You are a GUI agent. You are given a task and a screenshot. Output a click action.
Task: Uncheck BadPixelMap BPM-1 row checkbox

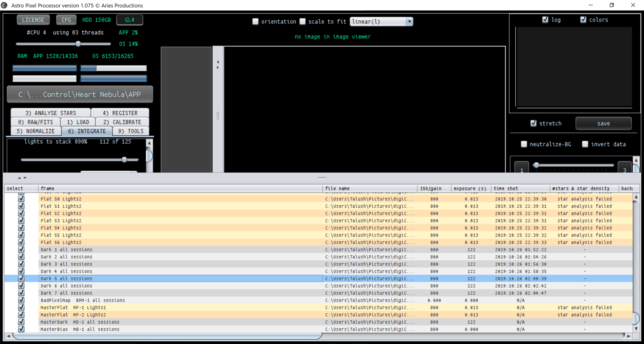[21, 300]
